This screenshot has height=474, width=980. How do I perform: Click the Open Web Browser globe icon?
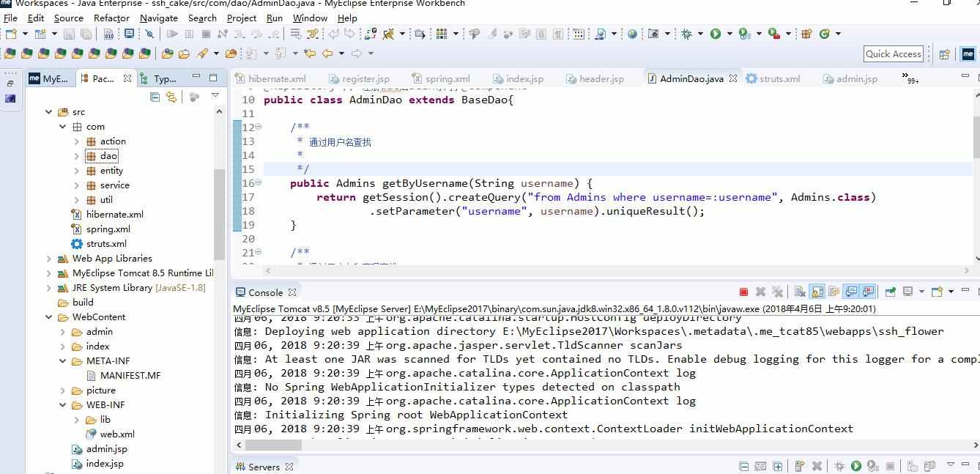pyautogui.click(x=632, y=34)
